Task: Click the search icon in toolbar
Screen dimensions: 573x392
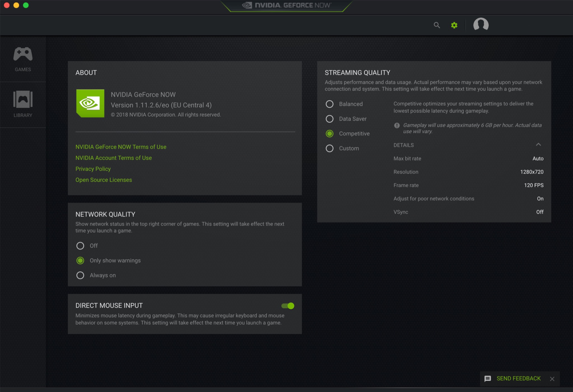Action: coord(437,25)
